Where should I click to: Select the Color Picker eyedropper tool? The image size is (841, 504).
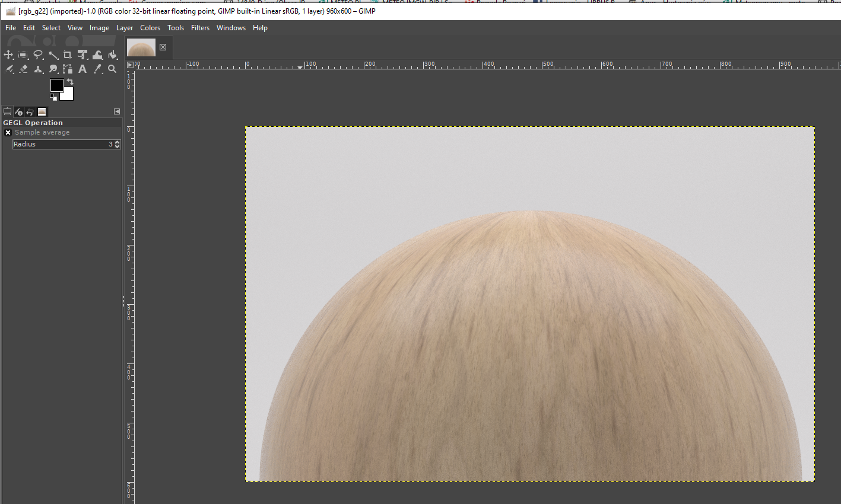pyautogui.click(x=98, y=69)
